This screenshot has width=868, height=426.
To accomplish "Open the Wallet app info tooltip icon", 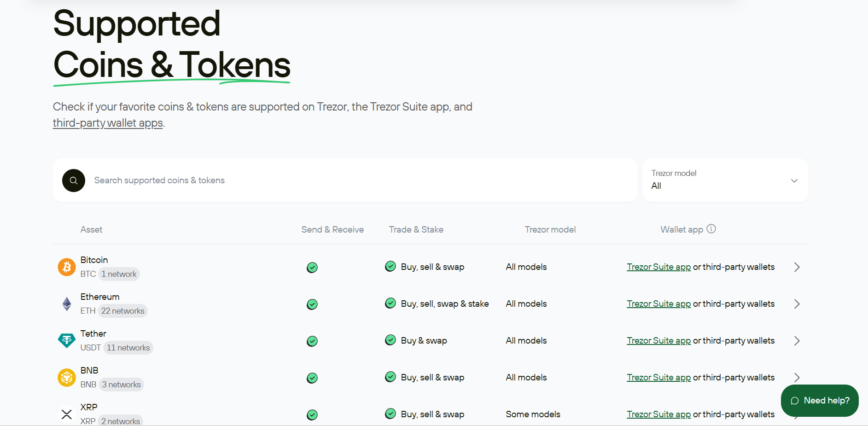I will point(712,229).
